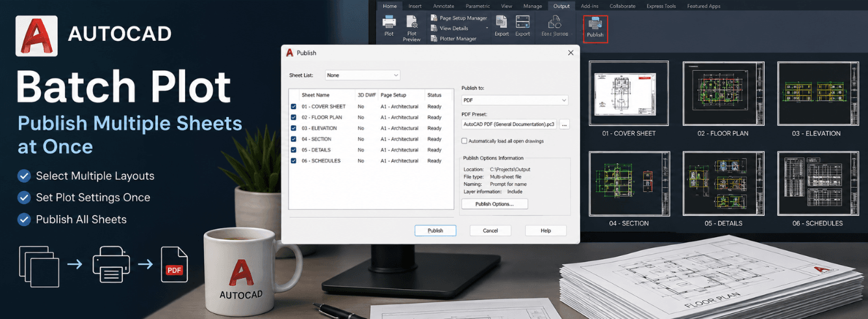868x319 pixels.
Task: Open the Featured Apps tab
Action: click(x=704, y=6)
